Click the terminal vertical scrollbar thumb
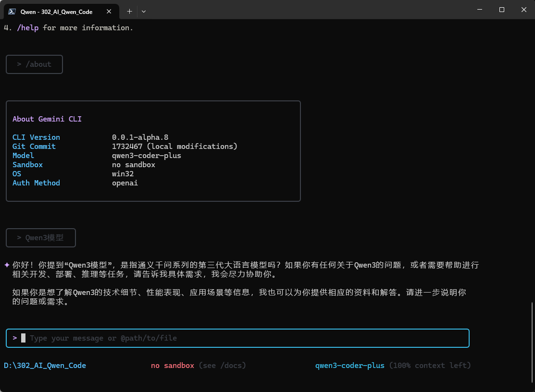 coord(532,343)
